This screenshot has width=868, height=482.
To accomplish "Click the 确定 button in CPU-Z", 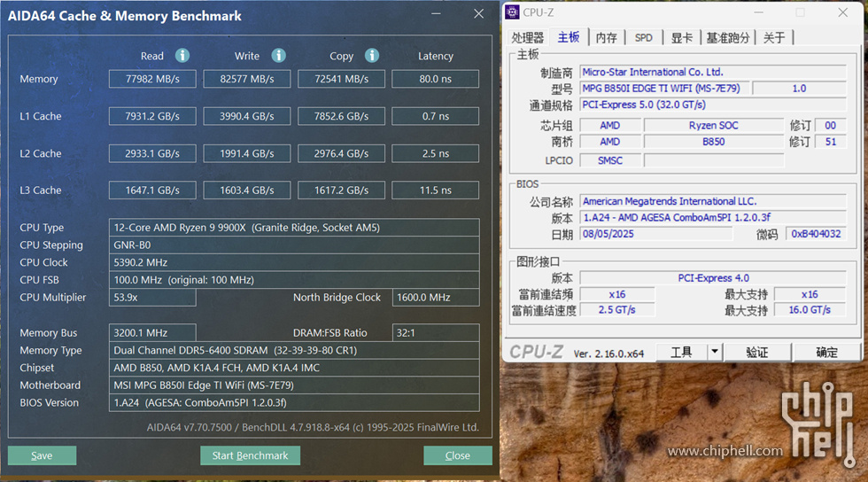I will point(826,352).
